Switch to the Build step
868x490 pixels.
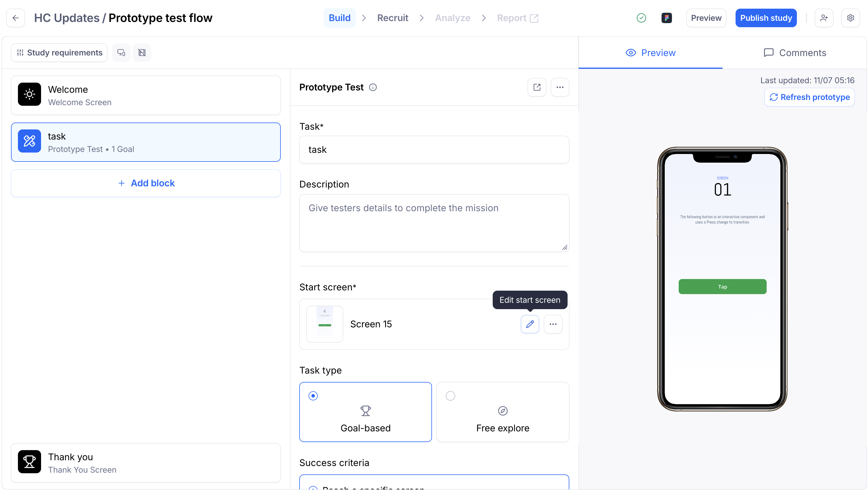pyautogui.click(x=339, y=18)
